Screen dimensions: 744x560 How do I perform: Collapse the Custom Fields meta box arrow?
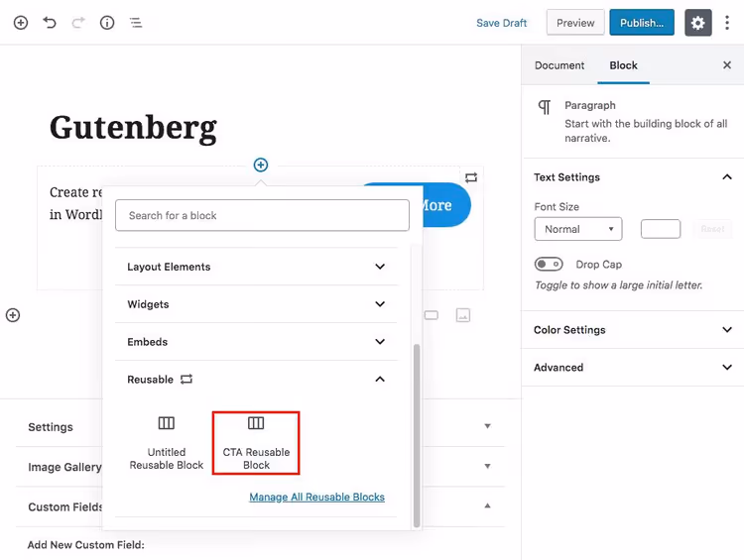[487, 505]
